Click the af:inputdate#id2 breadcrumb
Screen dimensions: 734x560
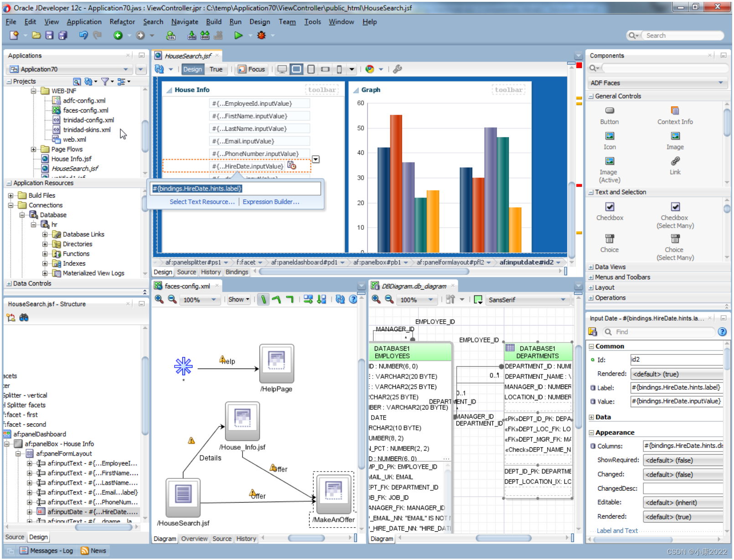pyautogui.click(x=526, y=262)
